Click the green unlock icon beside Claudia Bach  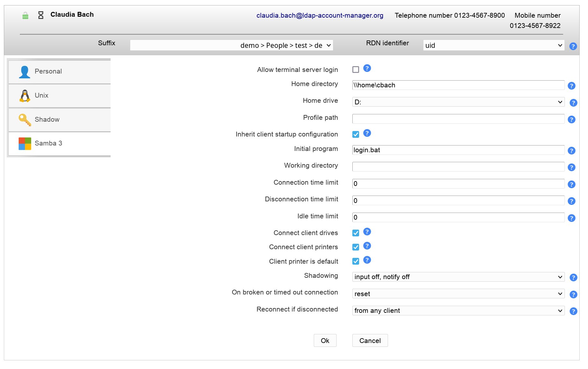pyautogui.click(x=25, y=15)
